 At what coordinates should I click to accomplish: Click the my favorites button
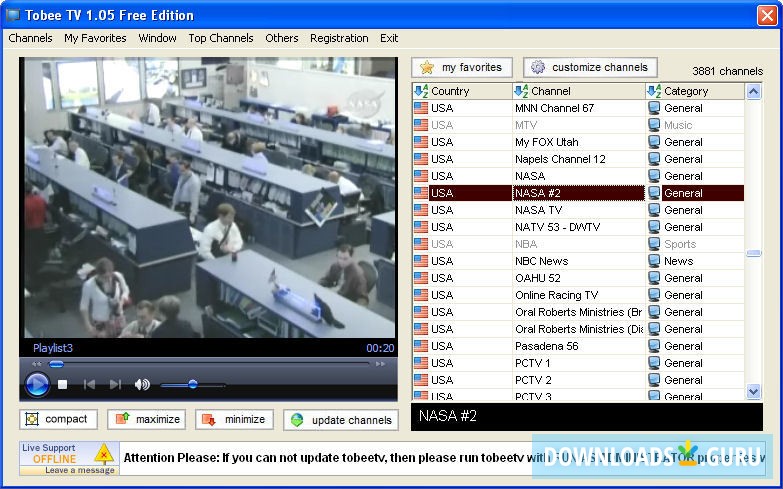pos(462,67)
